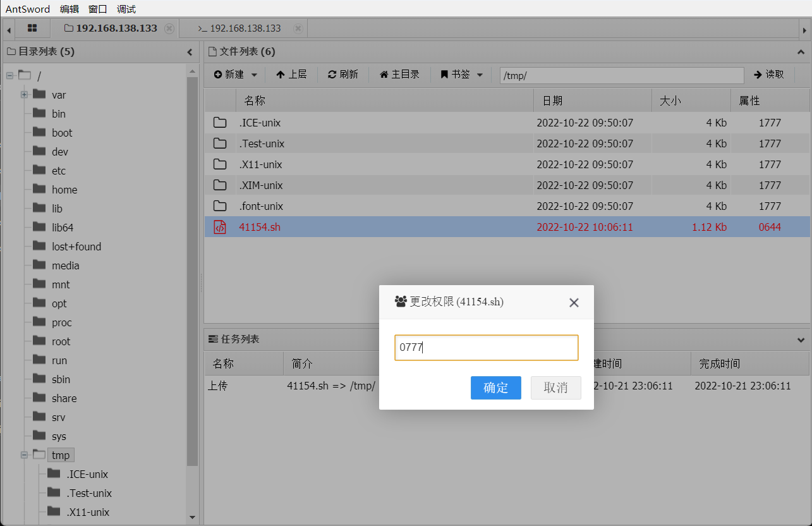Click the grid home icon tab

pyautogui.click(x=32, y=28)
